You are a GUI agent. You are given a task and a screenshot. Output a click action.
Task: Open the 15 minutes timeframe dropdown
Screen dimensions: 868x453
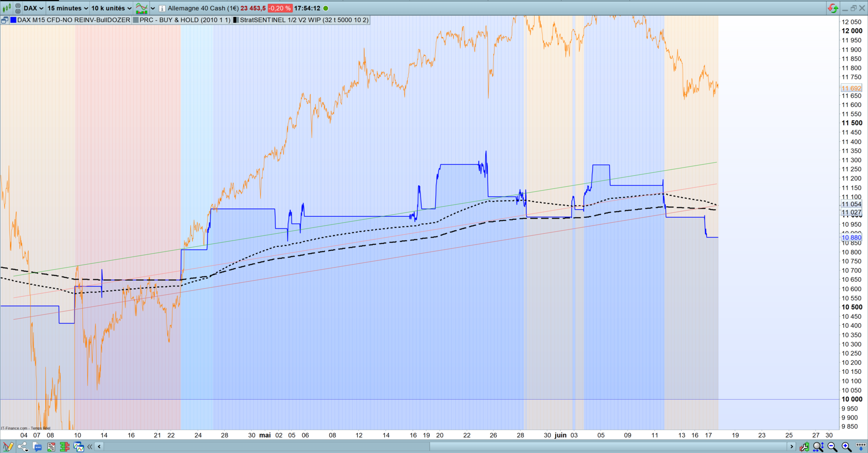click(x=67, y=8)
